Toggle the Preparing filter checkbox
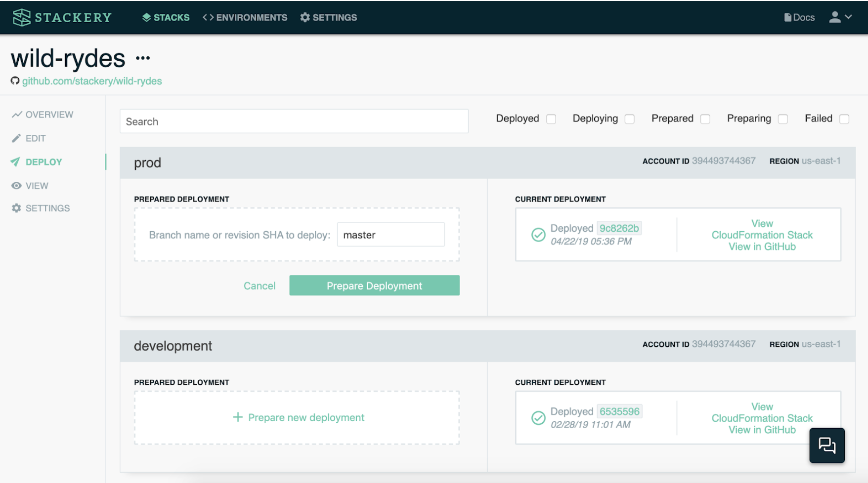The height and width of the screenshot is (483, 868). tap(783, 119)
